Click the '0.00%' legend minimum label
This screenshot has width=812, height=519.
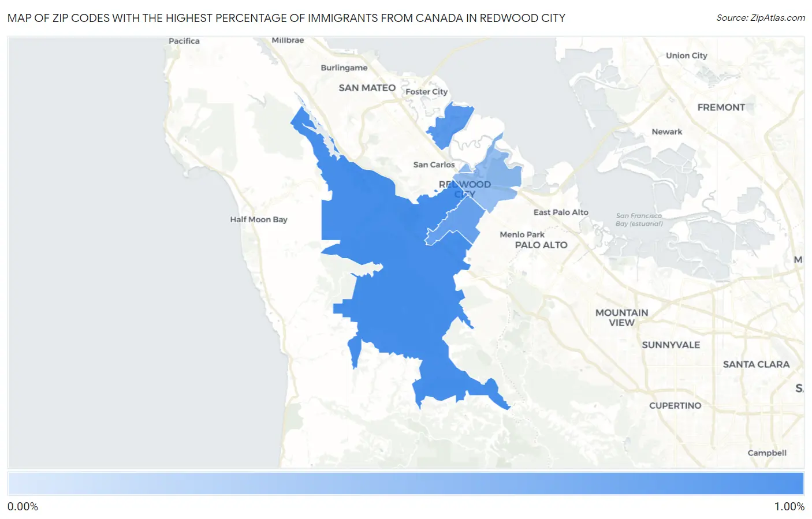[x=23, y=506]
